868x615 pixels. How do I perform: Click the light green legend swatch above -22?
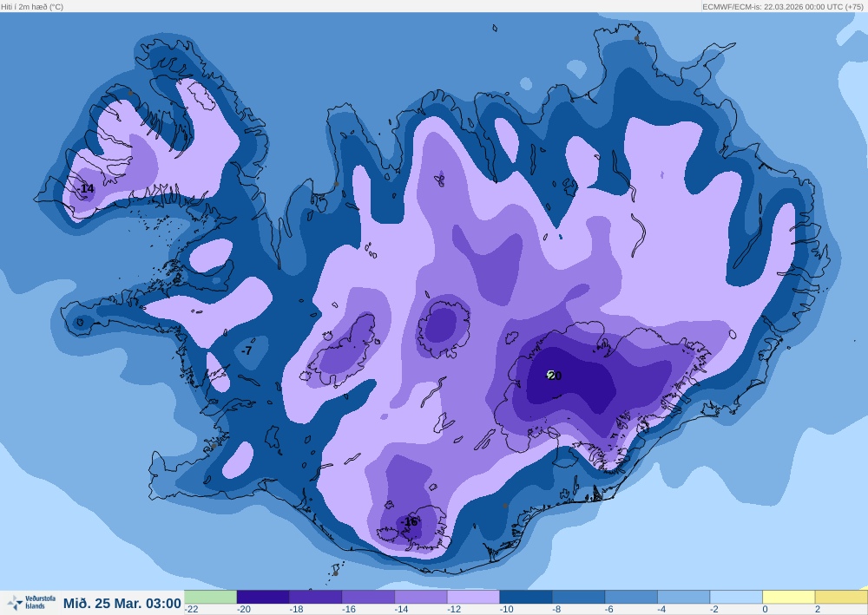pyautogui.click(x=210, y=597)
